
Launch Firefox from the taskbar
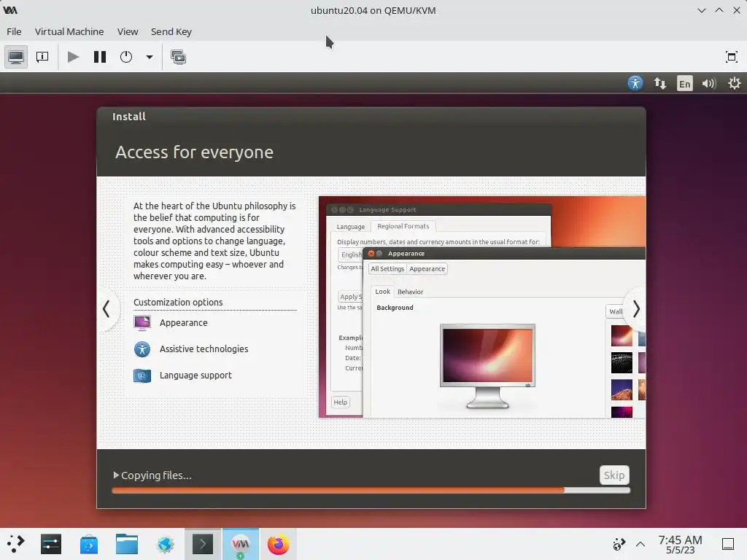click(278, 544)
